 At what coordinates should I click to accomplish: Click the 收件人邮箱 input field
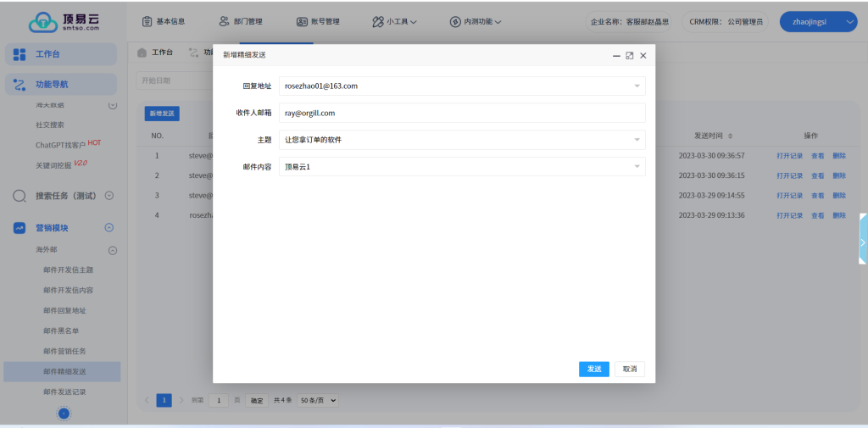click(x=462, y=113)
